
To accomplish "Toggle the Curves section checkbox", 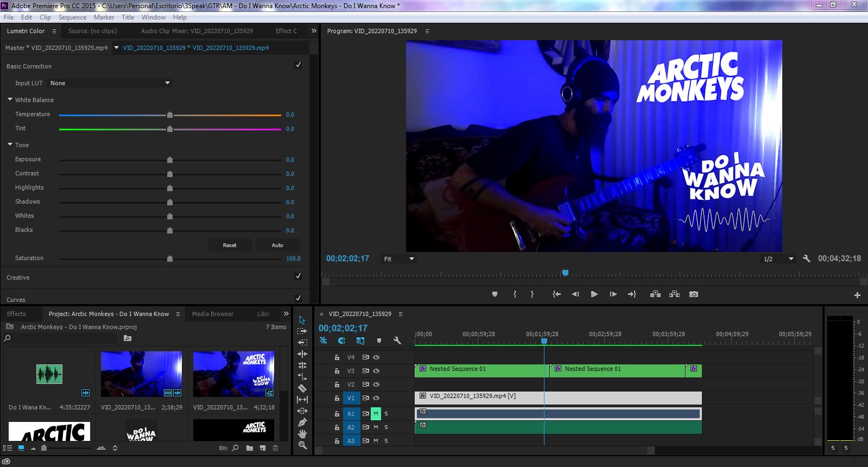I will 298,298.
